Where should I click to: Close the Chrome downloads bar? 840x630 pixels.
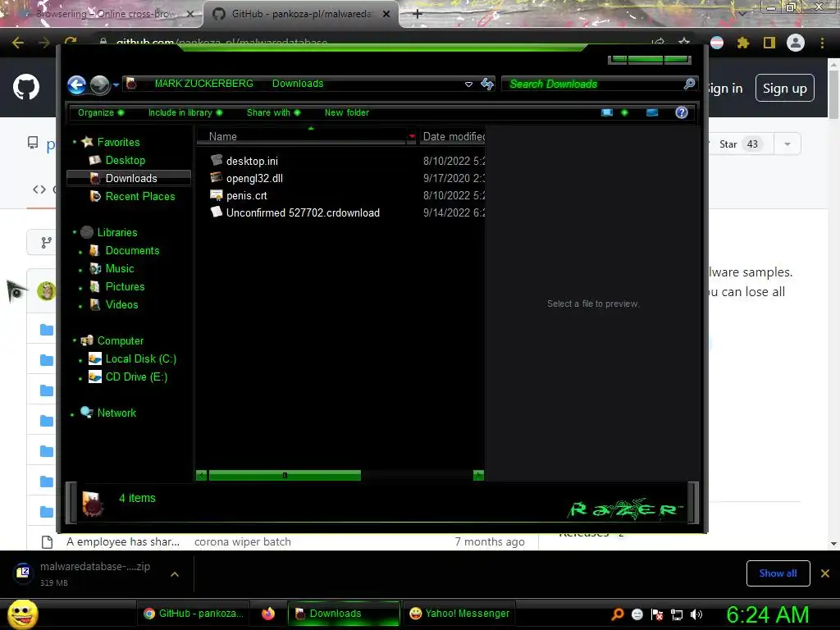[825, 573]
